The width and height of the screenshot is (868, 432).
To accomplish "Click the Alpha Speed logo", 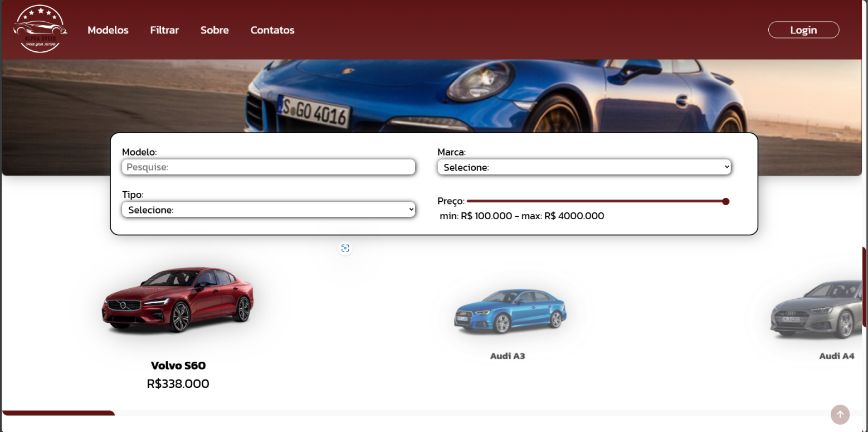I will coord(40,28).
